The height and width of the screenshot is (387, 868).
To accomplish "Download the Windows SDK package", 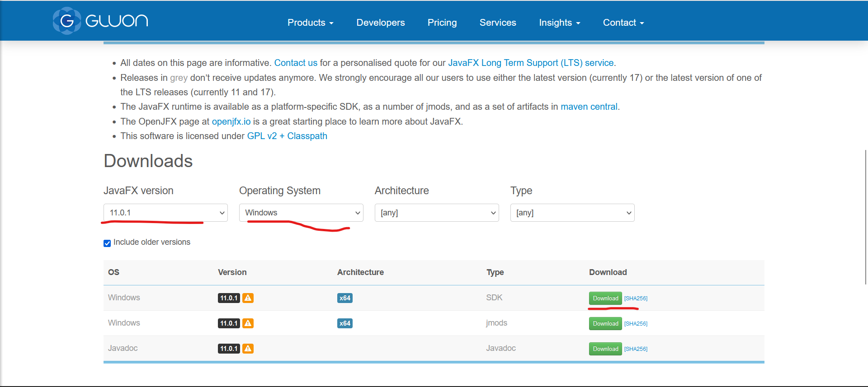I will (x=605, y=298).
